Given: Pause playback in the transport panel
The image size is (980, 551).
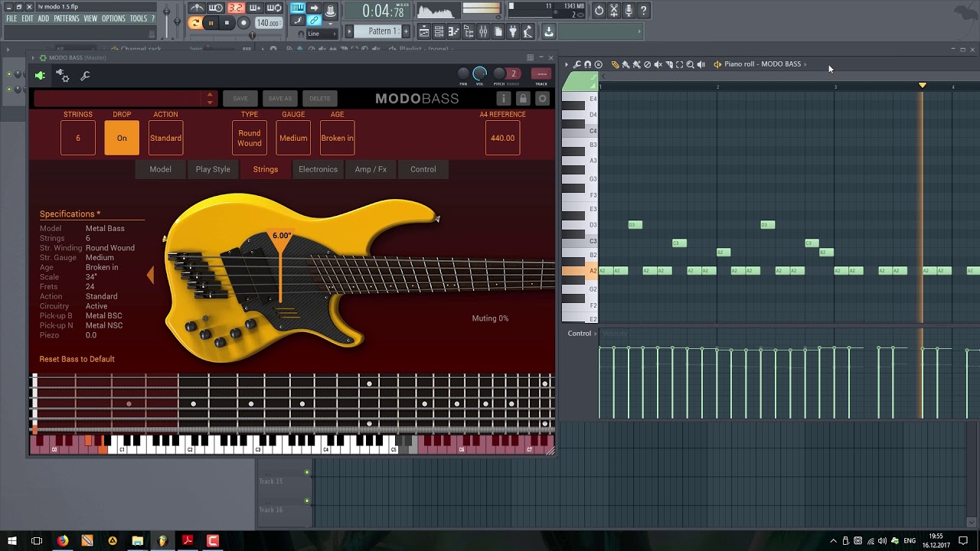Looking at the screenshot, I should [x=211, y=23].
